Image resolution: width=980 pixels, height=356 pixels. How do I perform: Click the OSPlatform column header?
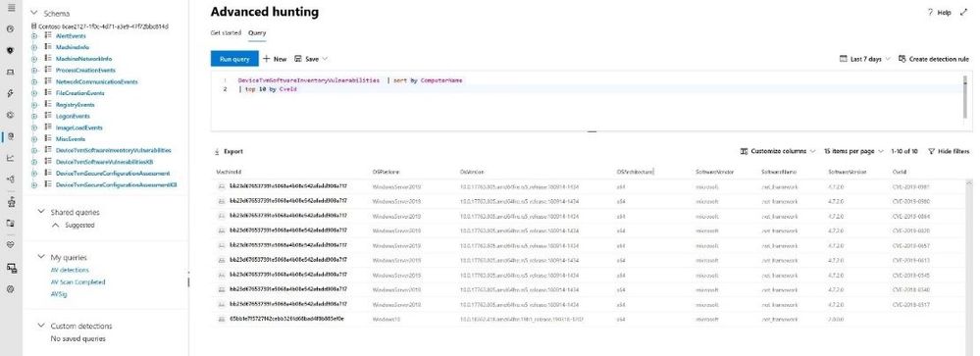(x=386, y=171)
